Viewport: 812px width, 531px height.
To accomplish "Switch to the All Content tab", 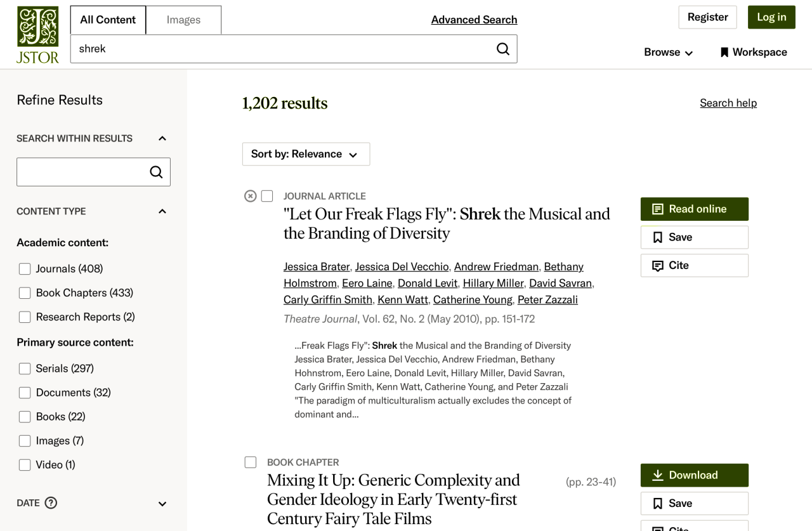I will tap(108, 20).
